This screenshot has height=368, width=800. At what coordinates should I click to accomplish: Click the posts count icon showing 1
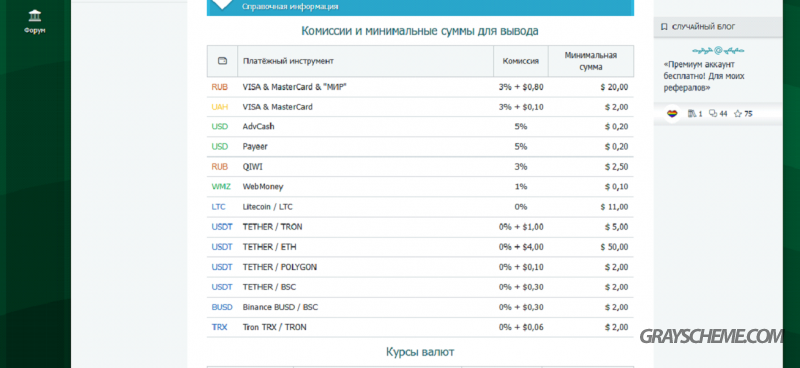692,114
